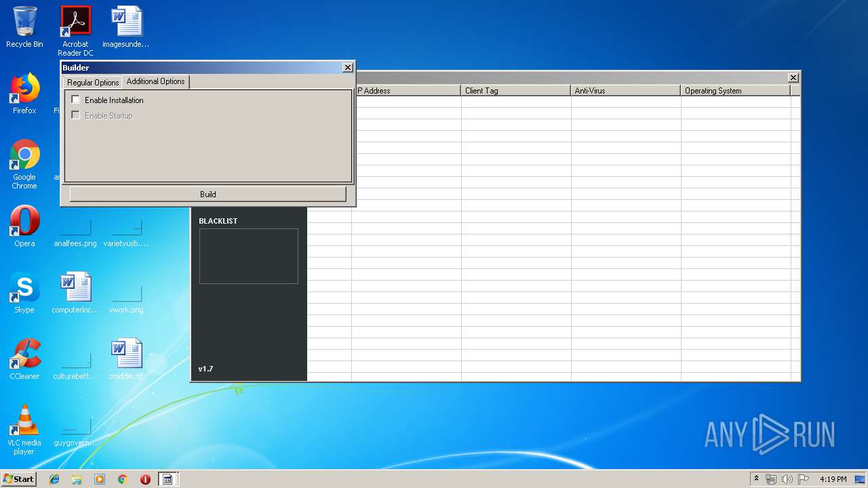Tick the disabled Enable Startup checkbox
868x488 pixels.
point(76,115)
